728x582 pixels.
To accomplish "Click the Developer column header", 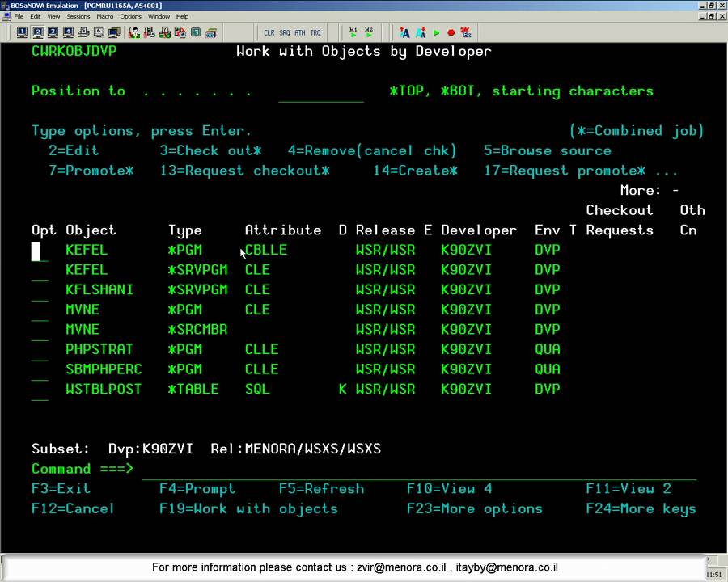I will pos(479,230).
